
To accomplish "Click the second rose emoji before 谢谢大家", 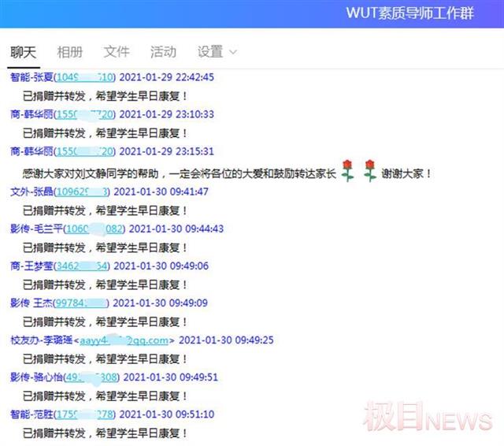I will [x=370, y=170].
